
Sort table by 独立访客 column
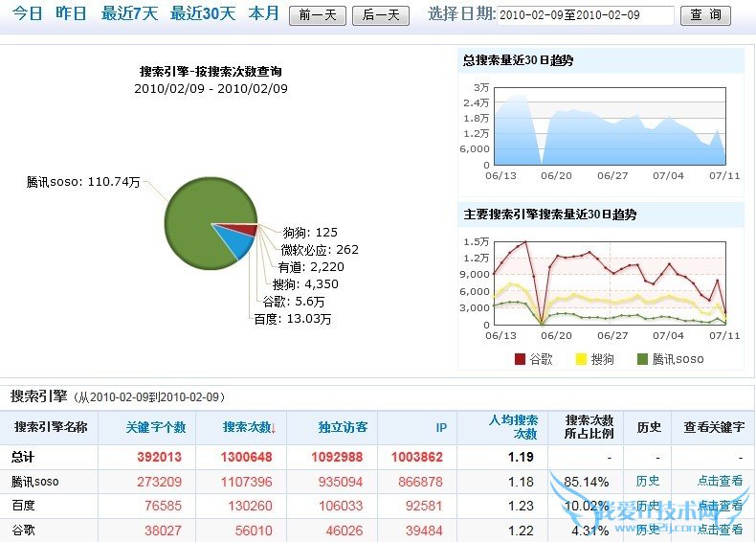click(343, 427)
